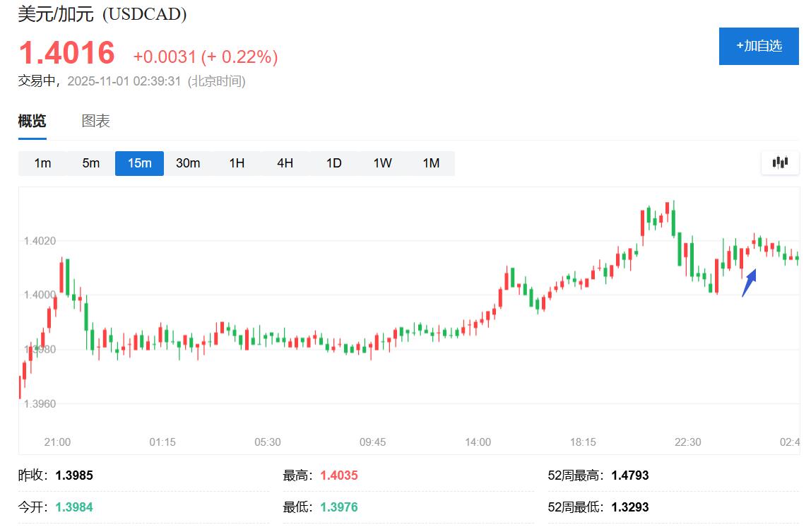Pick the 4H timeframe

pos(285,163)
